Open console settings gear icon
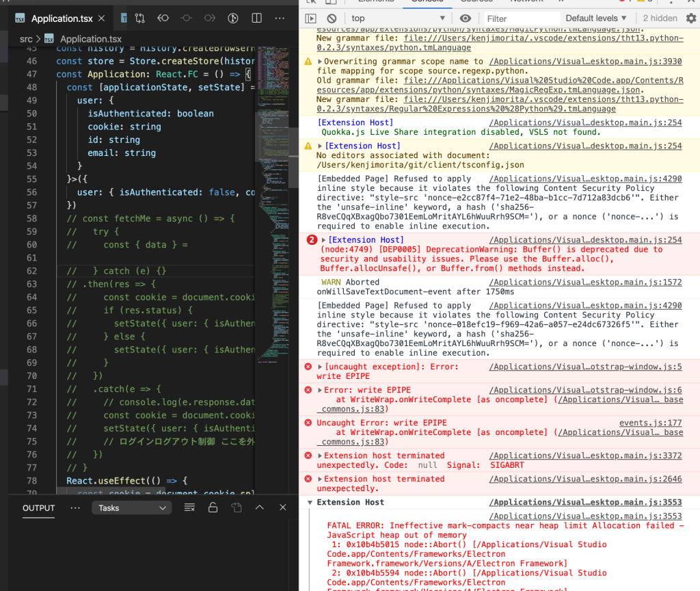 point(690,18)
